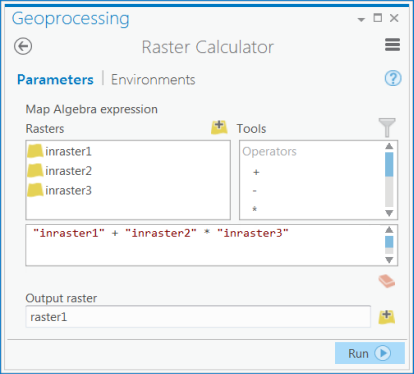The image size is (414, 374).
Task: Click the expression box scroll up arrow
Action: tap(389, 230)
